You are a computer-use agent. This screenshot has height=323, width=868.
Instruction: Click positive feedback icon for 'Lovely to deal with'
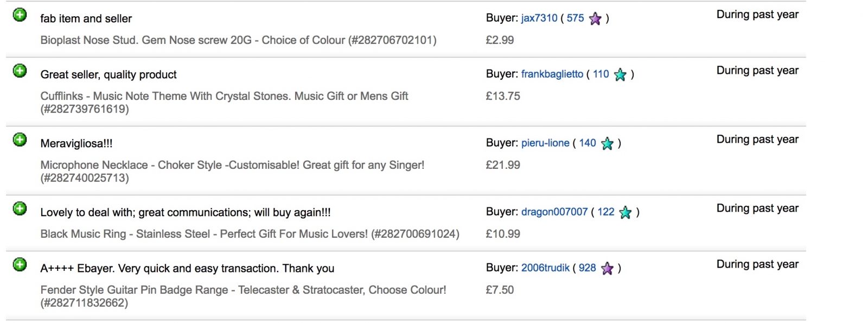point(20,209)
